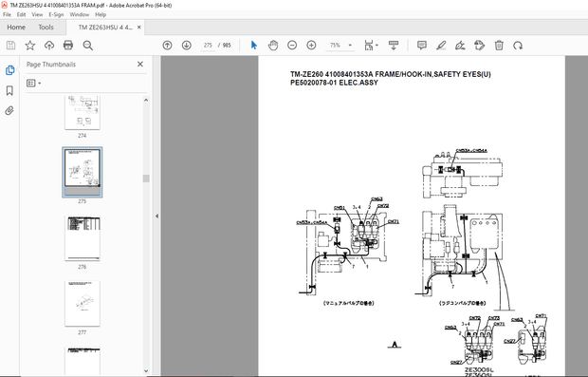Show Page Thumbnails panel icon

pyautogui.click(x=9, y=70)
